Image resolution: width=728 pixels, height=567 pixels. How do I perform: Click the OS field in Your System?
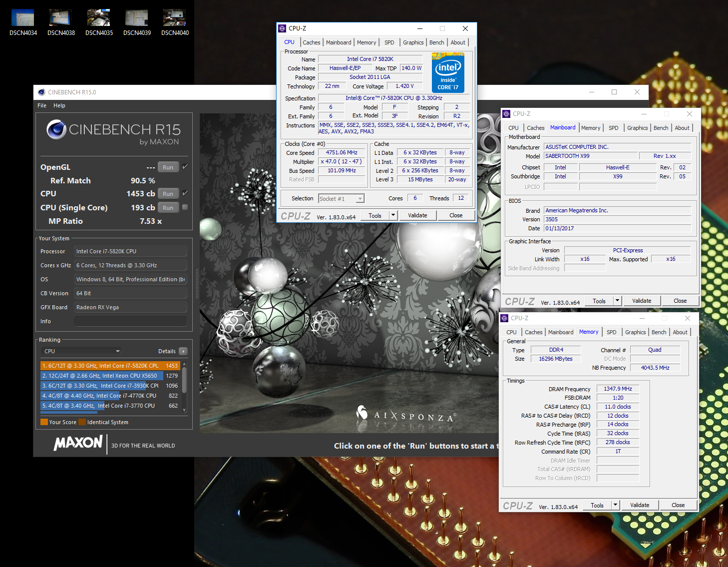tap(131, 279)
